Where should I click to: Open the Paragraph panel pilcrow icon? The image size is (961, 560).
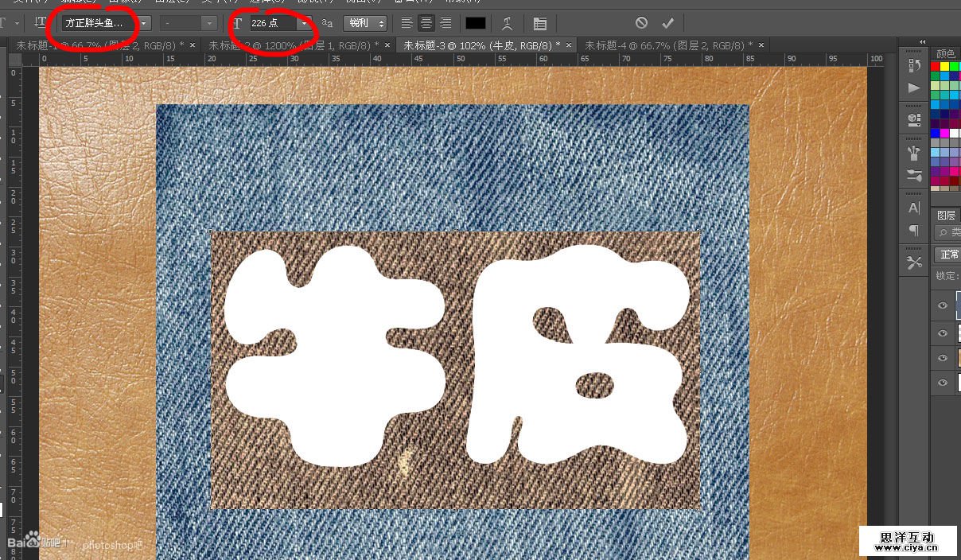(x=914, y=231)
